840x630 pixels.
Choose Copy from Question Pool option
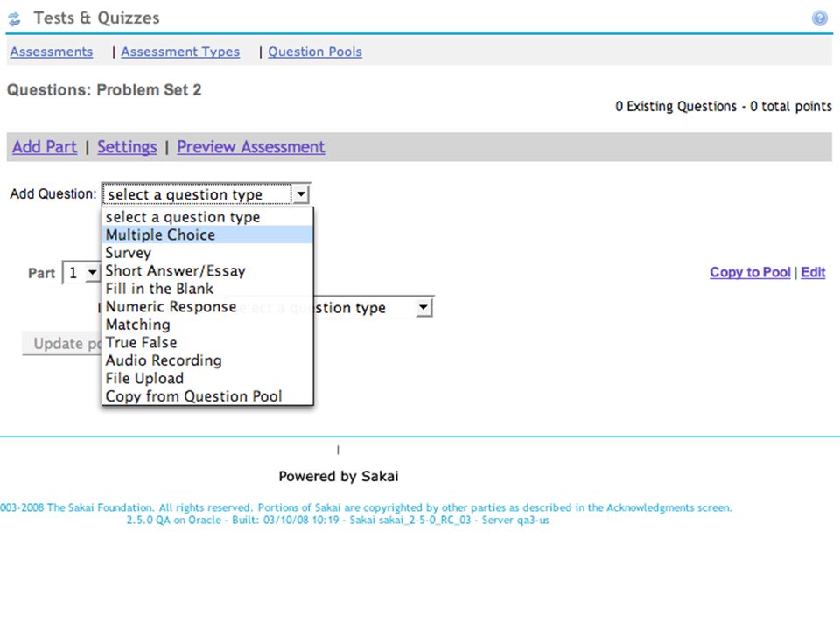pyautogui.click(x=206, y=396)
